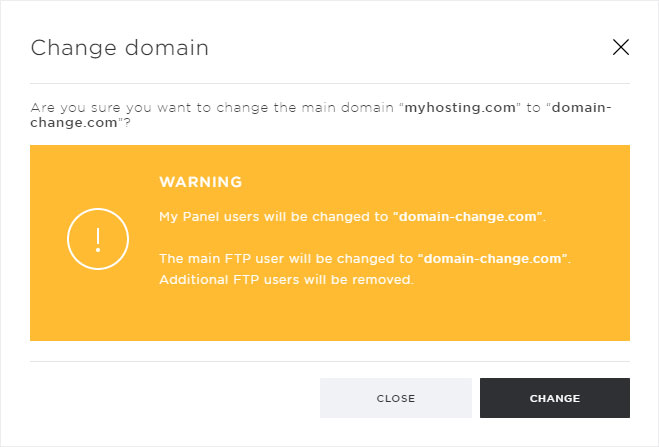Dismiss dialog using the grey CLOSE button
The width and height of the screenshot is (659, 447).
tap(396, 398)
